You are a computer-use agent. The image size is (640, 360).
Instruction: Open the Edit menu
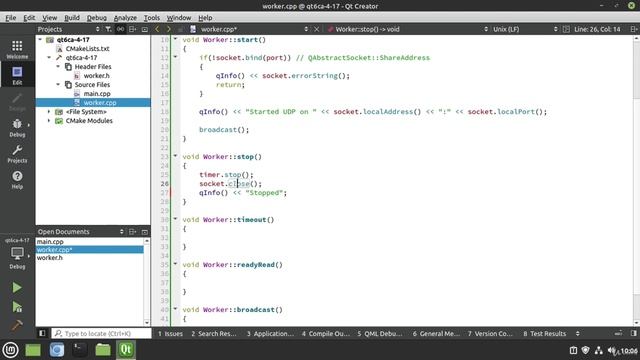coord(29,18)
